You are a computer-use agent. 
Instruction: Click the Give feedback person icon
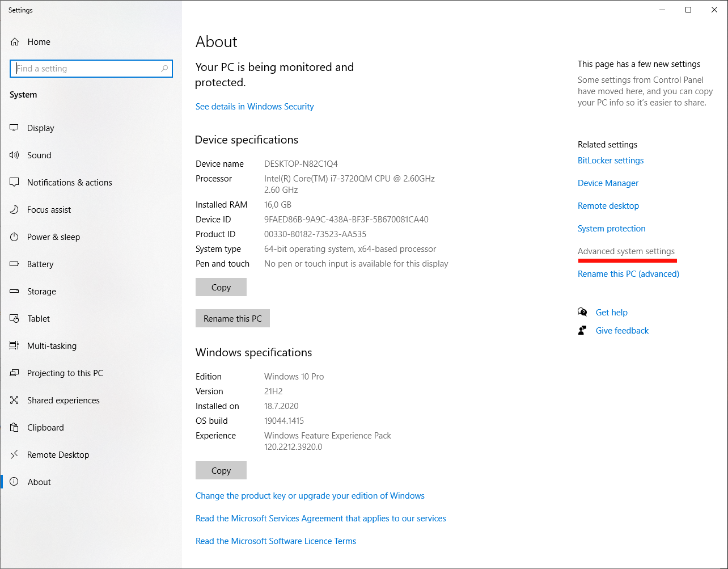pyautogui.click(x=582, y=330)
